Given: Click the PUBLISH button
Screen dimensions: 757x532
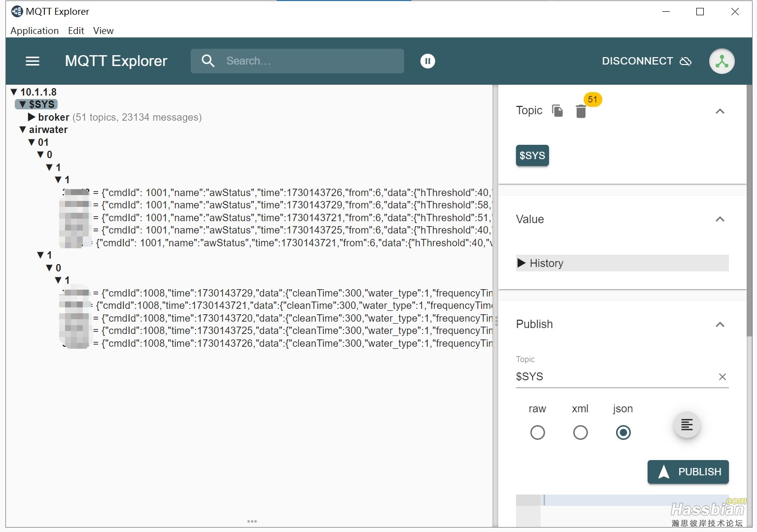Looking at the screenshot, I should 688,472.
